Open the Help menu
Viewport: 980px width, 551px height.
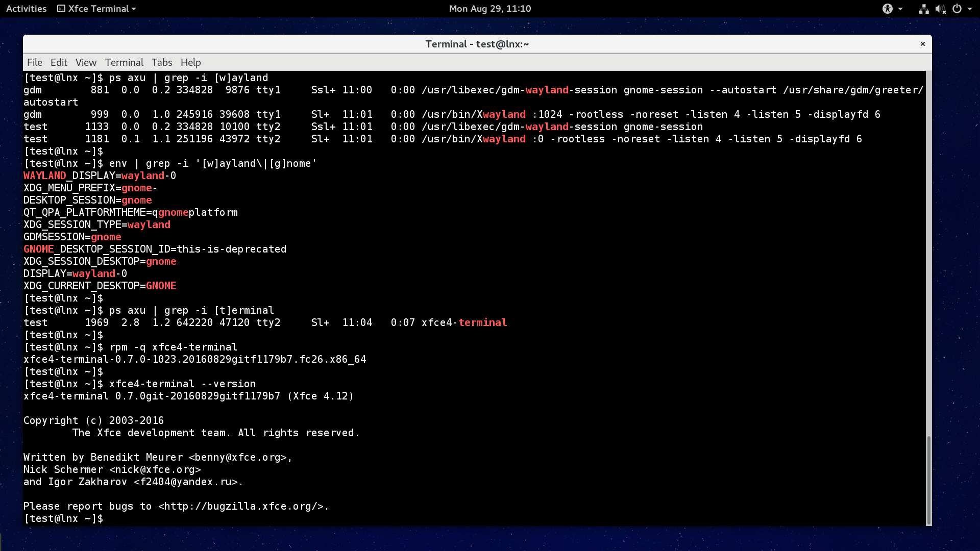[x=190, y=62]
